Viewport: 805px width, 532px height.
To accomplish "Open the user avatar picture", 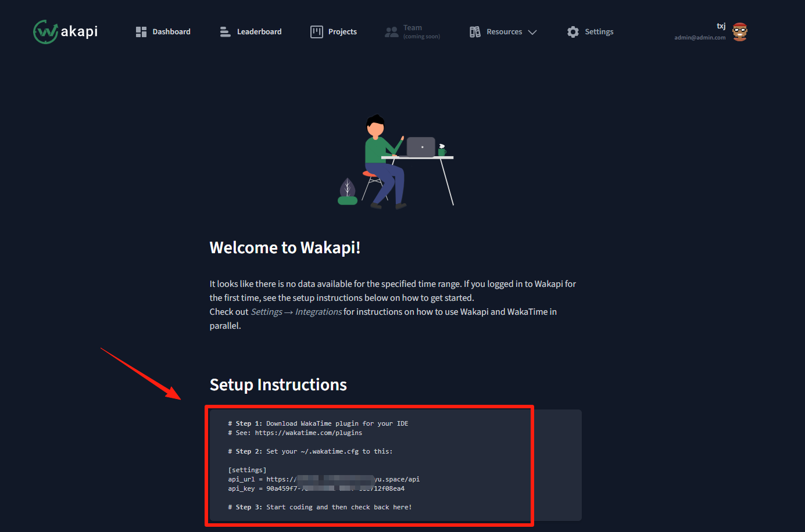I will (740, 32).
